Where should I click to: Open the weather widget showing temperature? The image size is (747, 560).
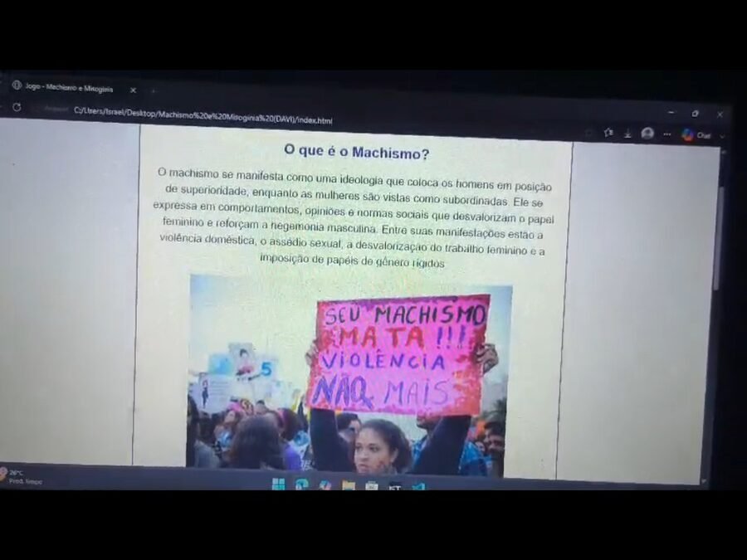coord(22,477)
